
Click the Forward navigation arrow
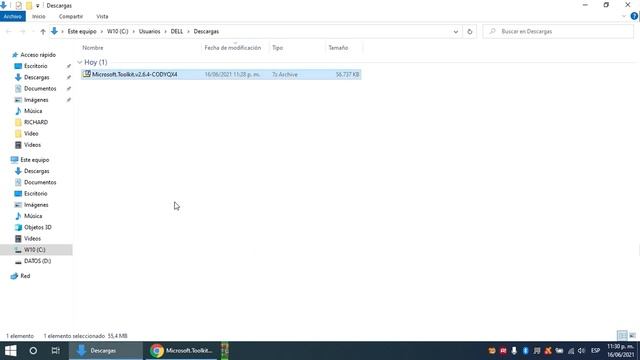[22, 31]
